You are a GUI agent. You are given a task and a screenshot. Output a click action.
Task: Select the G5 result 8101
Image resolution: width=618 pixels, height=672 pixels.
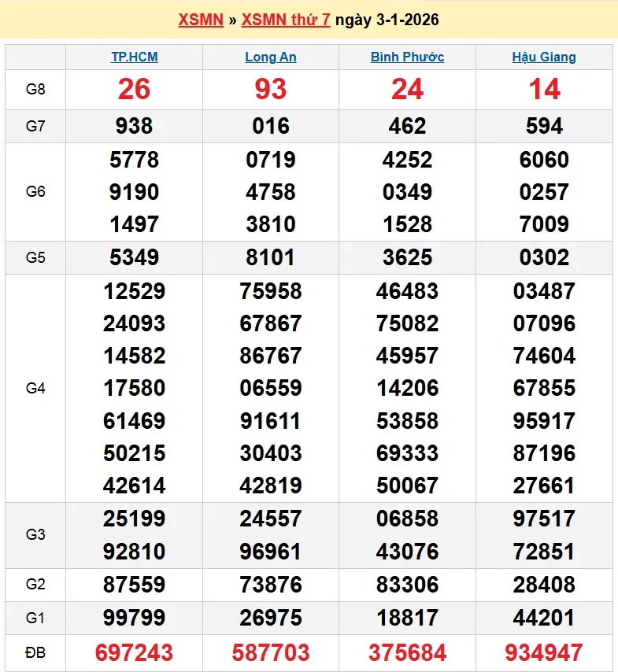point(271,257)
